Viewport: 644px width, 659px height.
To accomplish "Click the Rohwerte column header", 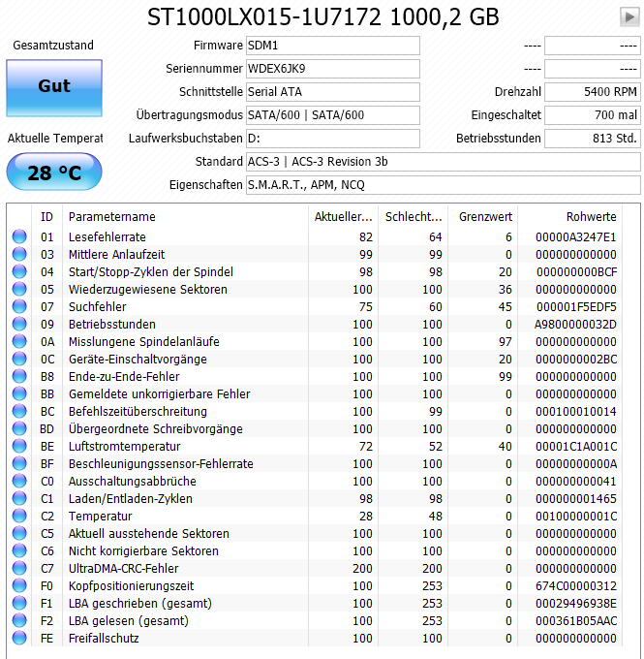I will [x=570, y=217].
